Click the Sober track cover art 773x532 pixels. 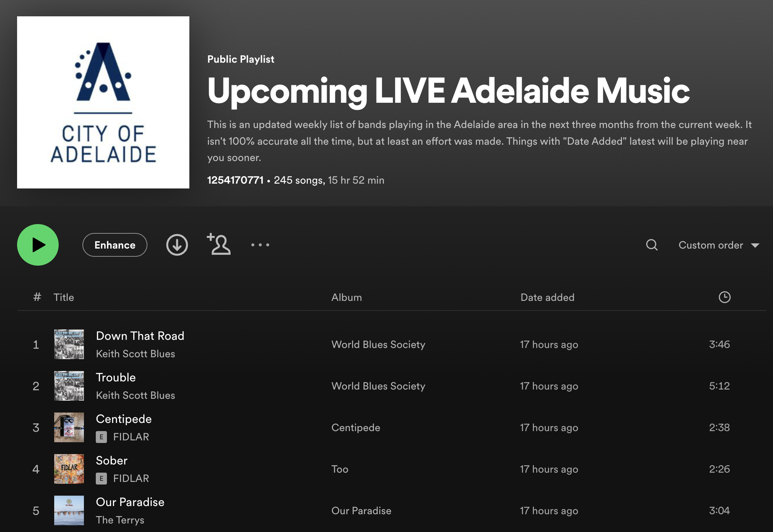69,469
